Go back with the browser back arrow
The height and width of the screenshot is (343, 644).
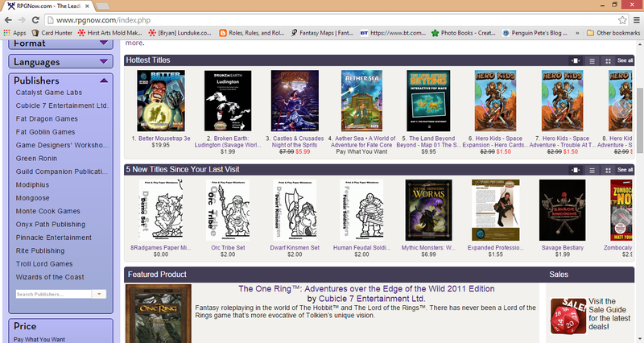8,19
